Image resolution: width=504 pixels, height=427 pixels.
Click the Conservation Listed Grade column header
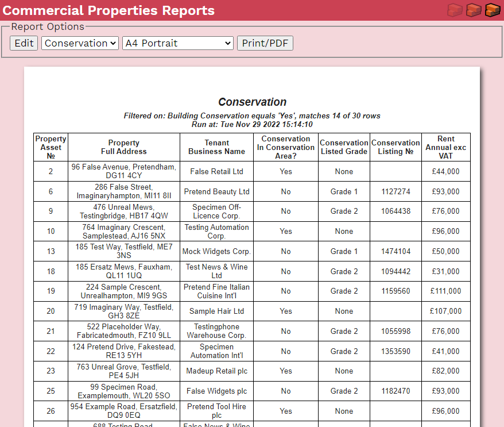point(344,147)
